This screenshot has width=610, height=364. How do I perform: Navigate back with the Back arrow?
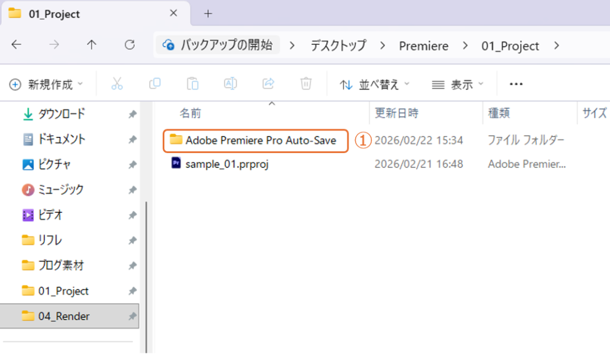tap(17, 45)
